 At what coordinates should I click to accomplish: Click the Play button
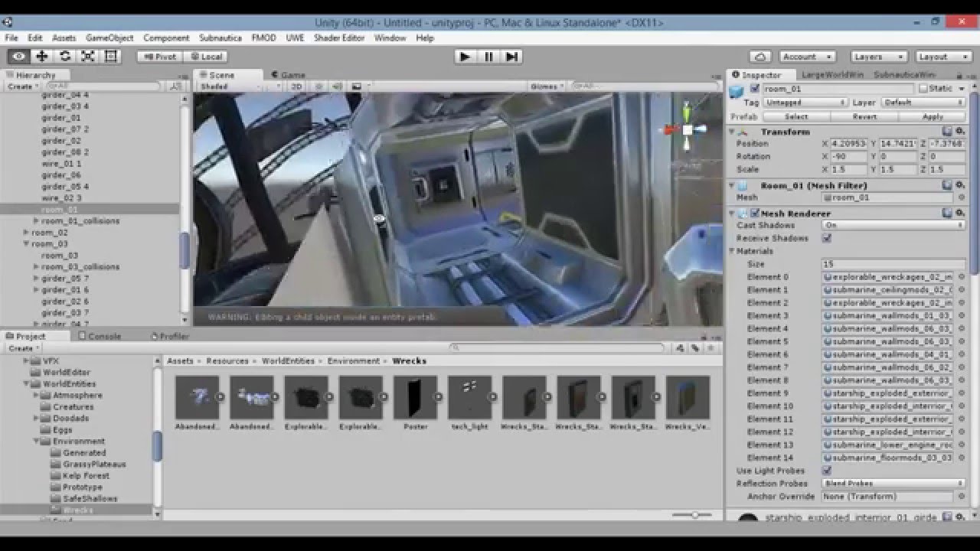pyautogui.click(x=465, y=57)
